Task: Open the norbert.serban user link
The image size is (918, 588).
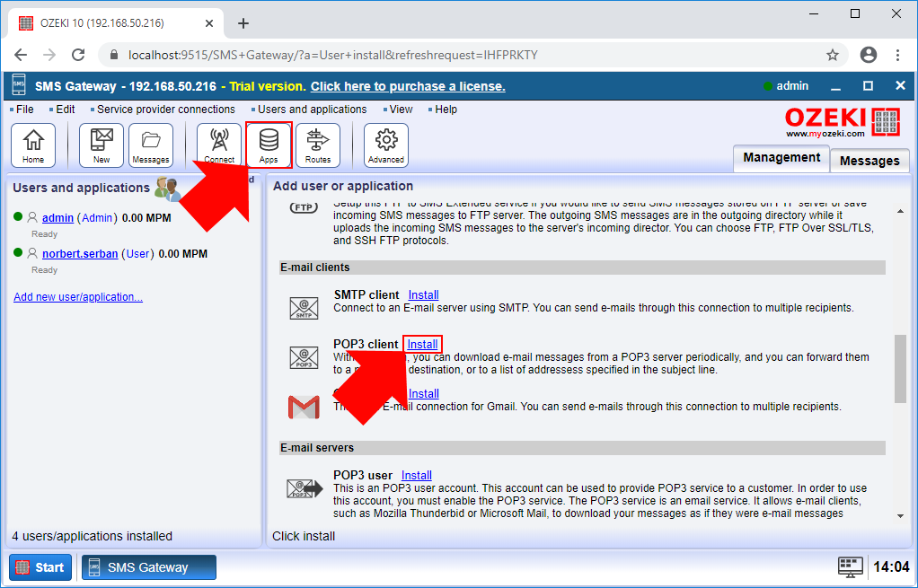Action: point(80,254)
